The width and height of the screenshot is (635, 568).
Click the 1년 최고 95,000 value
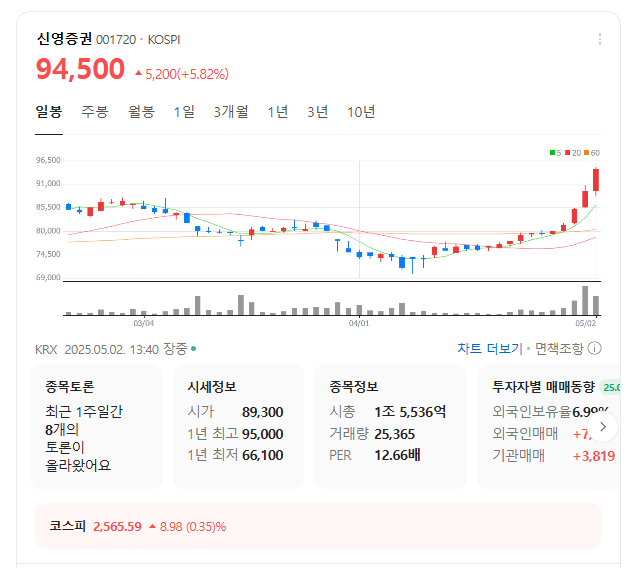tap(262, 434)
